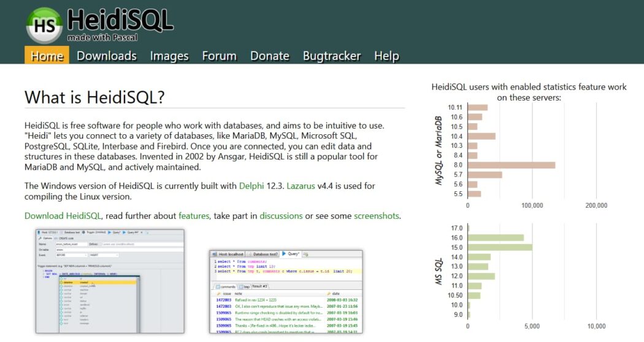The image size is (644, 342).
Task: Click the MariaDB 10.4 bar in chart
Action: [481, 136]
